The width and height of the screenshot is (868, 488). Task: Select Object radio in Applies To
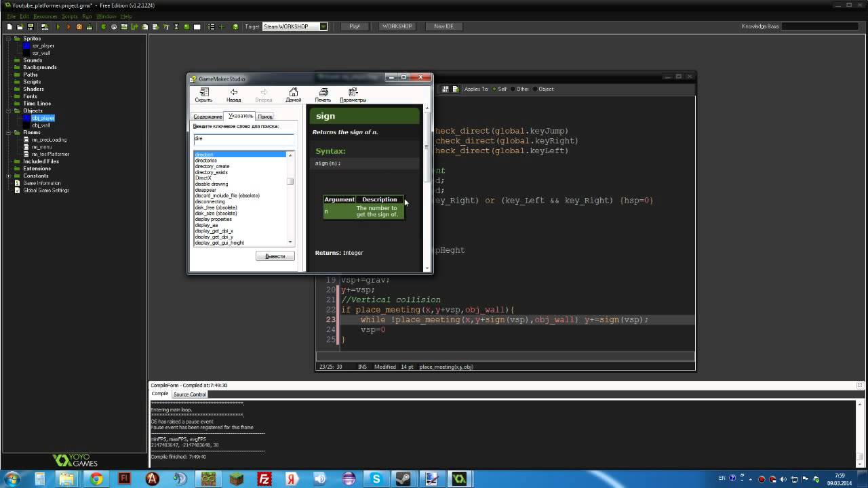[535, 89]
